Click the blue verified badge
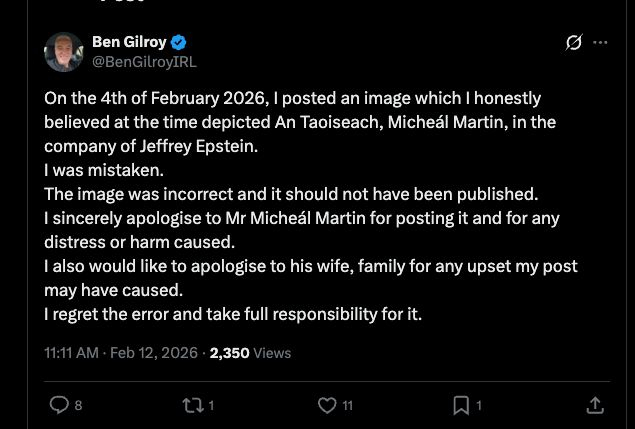 click(179, 42)
